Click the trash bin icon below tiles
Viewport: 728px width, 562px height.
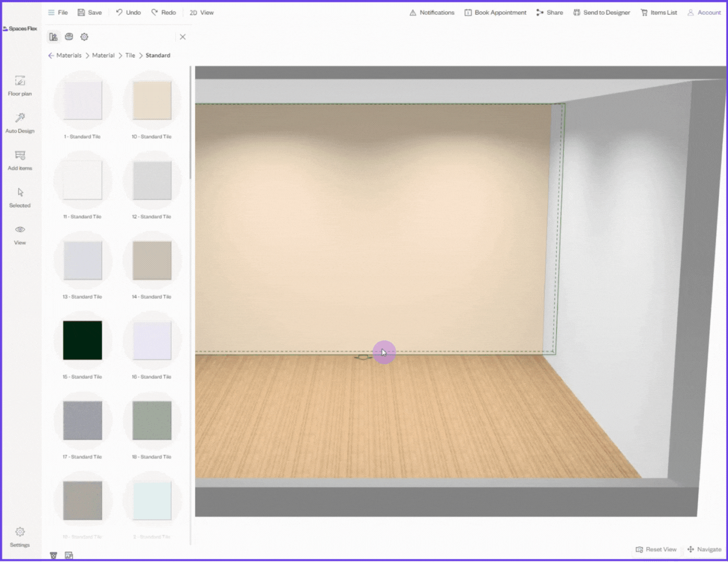pos(53,555)
